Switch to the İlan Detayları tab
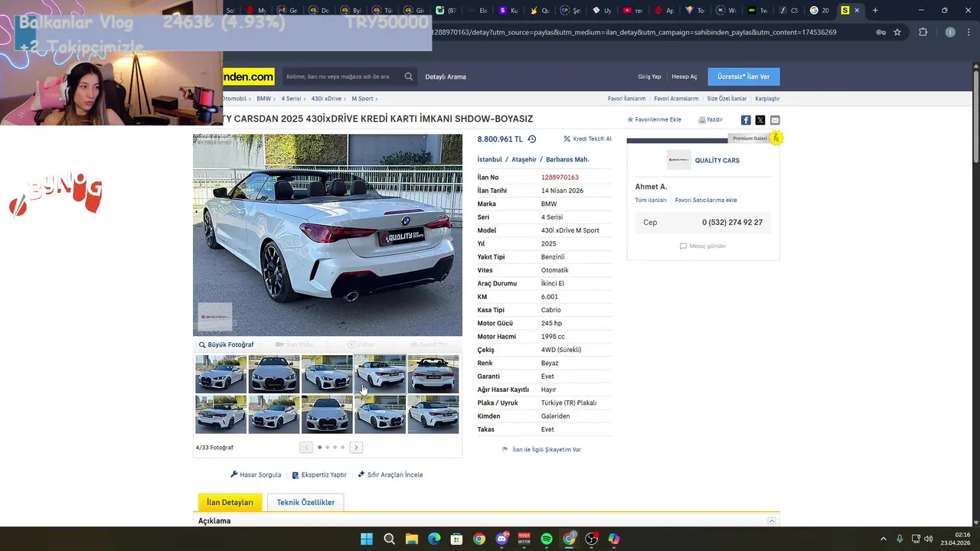The height and width of the screenshot is (551, 980). (230, 502)
